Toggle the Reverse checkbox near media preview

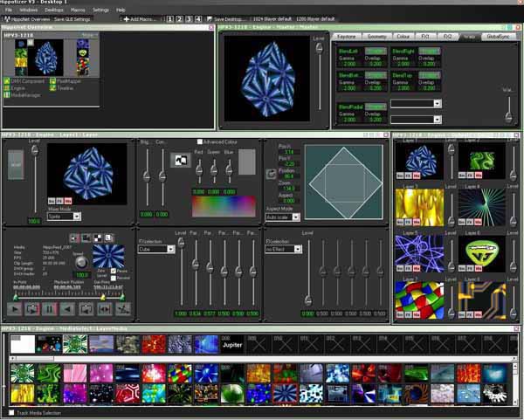(x=114, y=278)
